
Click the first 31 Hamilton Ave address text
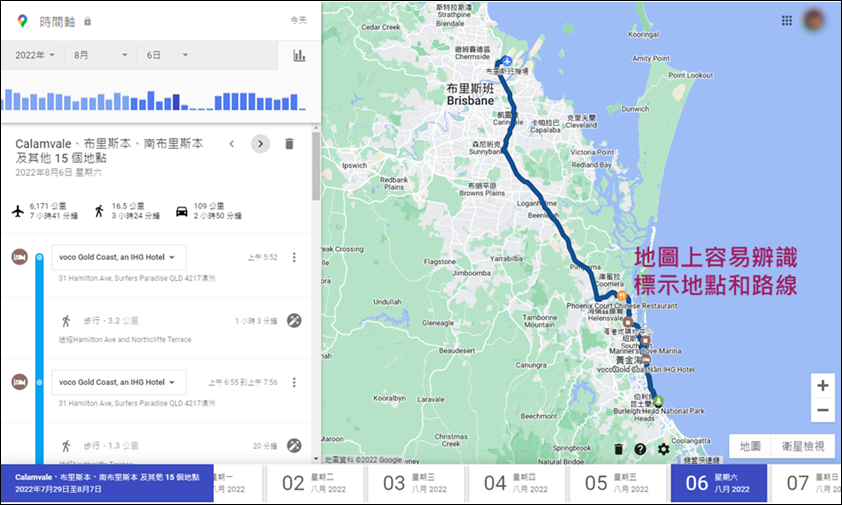coord(137,278)
